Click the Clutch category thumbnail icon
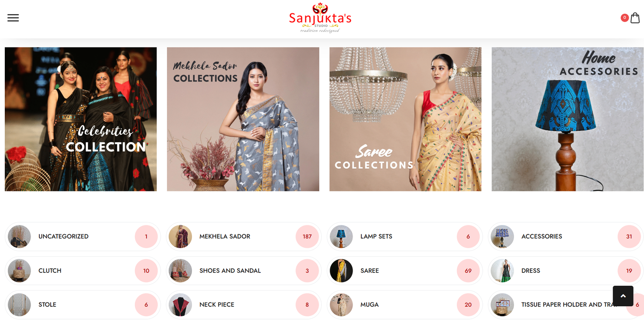This screenshot has width=644, height=320. [19, 271]
